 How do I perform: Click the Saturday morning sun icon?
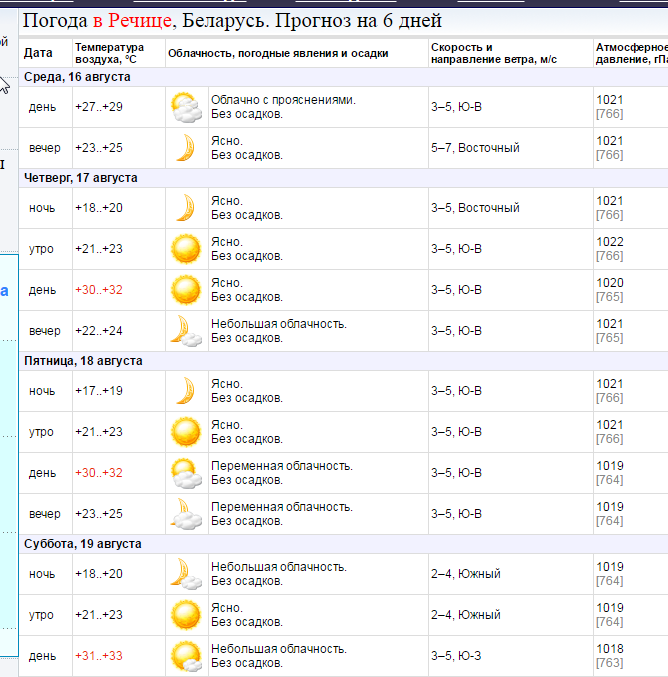[x=185, y=615]
